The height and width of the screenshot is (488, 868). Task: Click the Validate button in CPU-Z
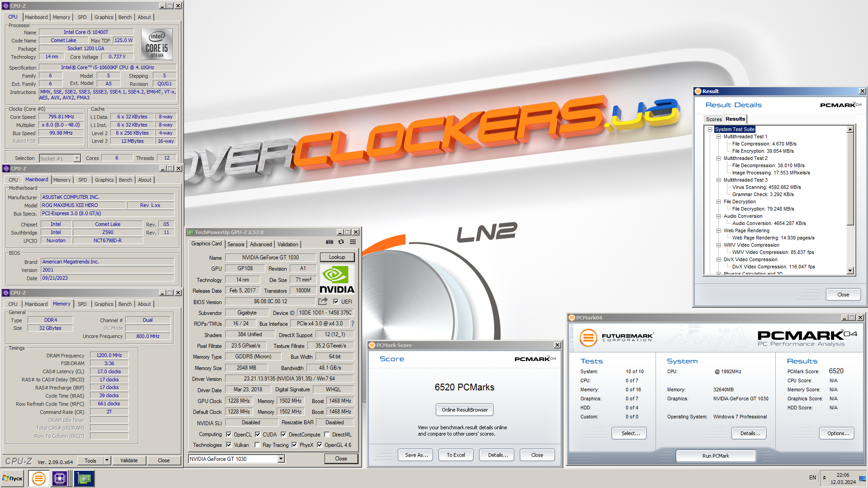(x=129, y=460)
